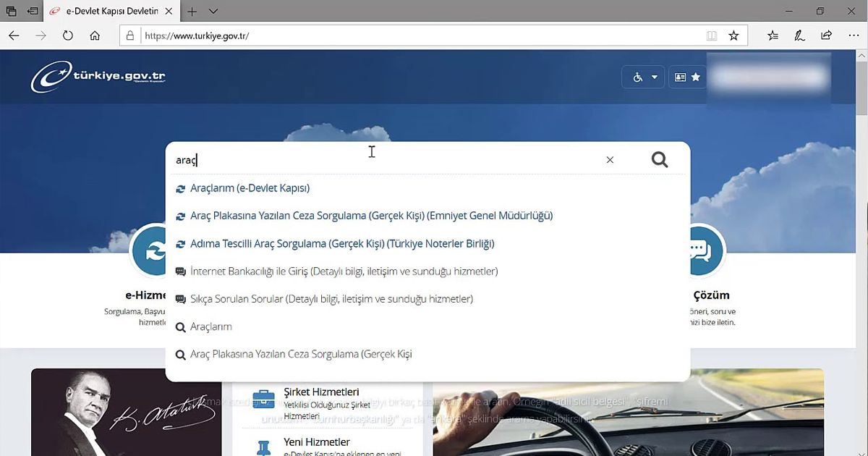Open reading view from the address bar
Image resolution: width=868 pixels, height=456 pixels.
712,35
